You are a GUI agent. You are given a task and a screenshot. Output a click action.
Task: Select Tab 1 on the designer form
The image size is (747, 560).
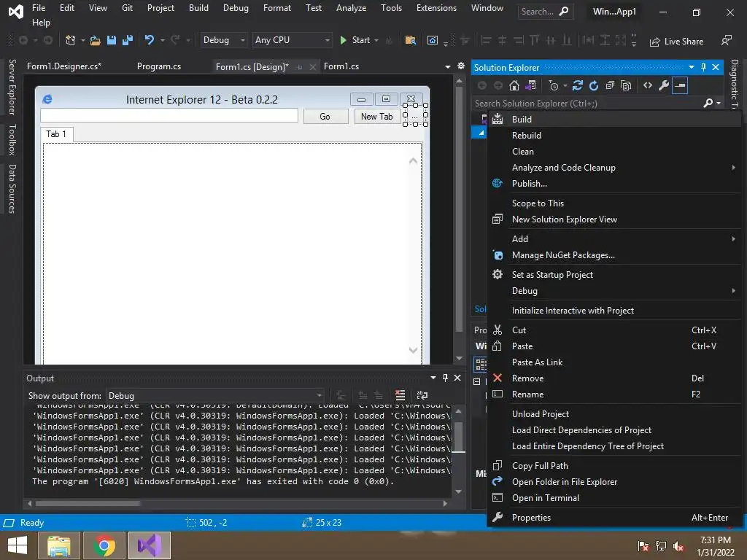tap(56, 134)
